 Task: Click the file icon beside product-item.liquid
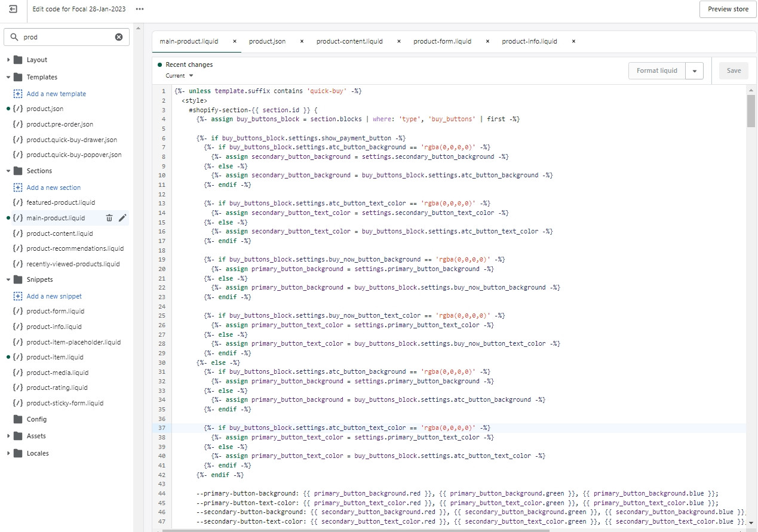coord(18,357)
